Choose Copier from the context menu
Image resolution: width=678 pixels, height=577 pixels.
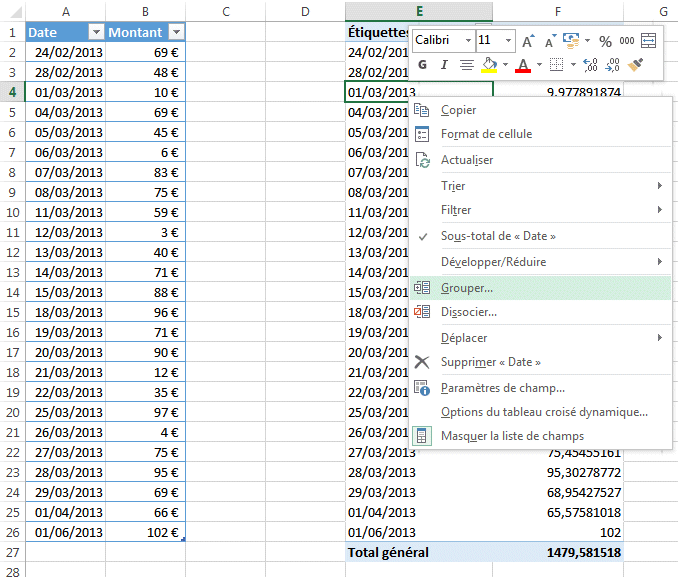540,110
